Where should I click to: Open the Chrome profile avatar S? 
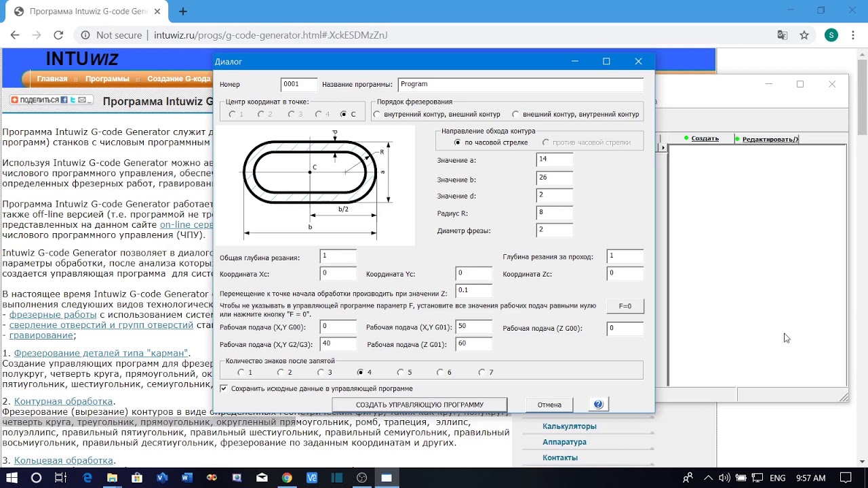[x=831, y=35]
